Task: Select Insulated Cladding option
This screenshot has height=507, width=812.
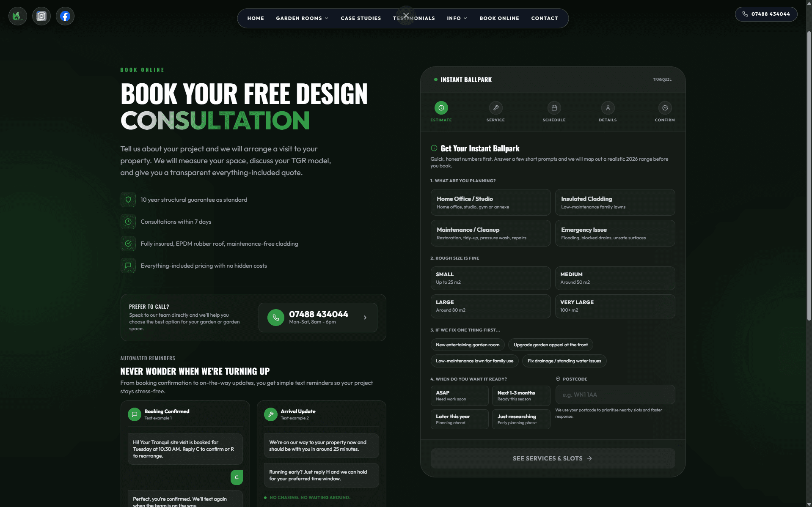Action: coord(615,203)
